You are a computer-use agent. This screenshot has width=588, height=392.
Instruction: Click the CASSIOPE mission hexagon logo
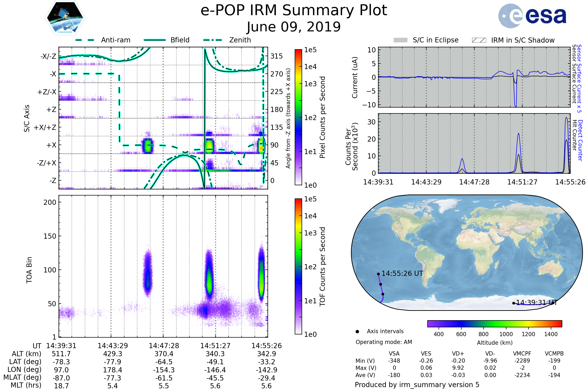[x=65, y=18]
